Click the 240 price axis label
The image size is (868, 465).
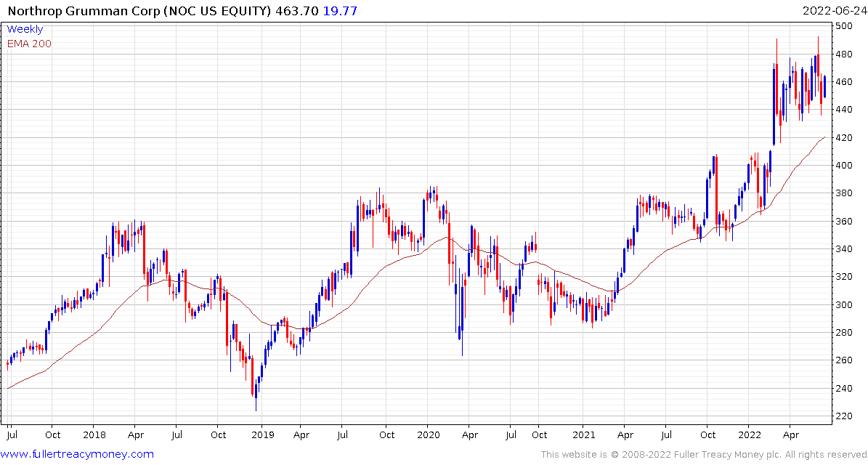tap(844, 389)
